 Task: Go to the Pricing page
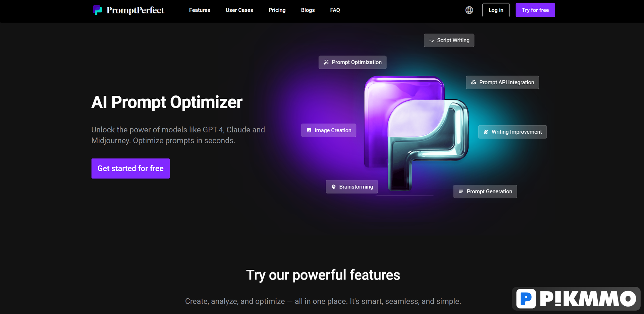tap(277, 10)
